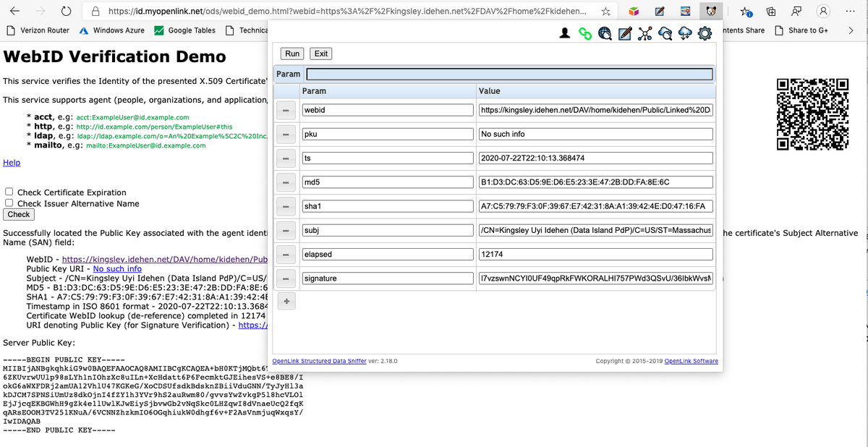
Task: Open the kingsley.idehen.net WebID link
Action: (165, 259)
